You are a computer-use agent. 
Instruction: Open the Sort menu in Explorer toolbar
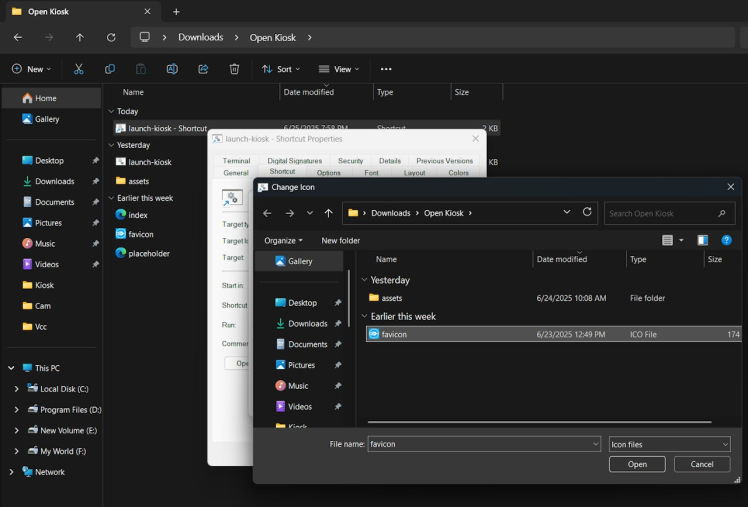coord(281,69)
